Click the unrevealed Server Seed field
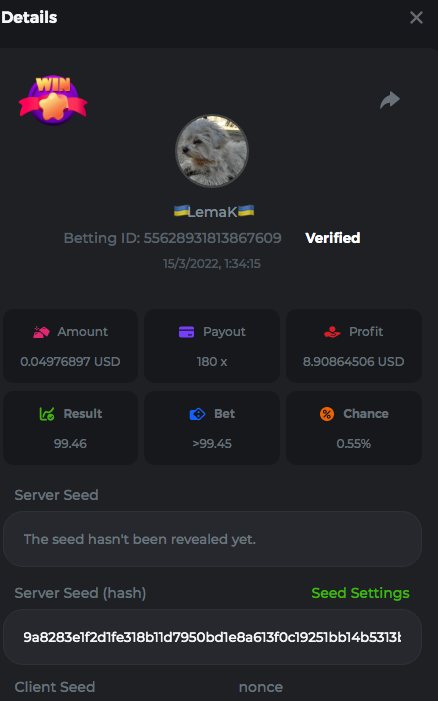Viewport: 438px width, 701px height. pyautogui.click(x=212, y=539)
